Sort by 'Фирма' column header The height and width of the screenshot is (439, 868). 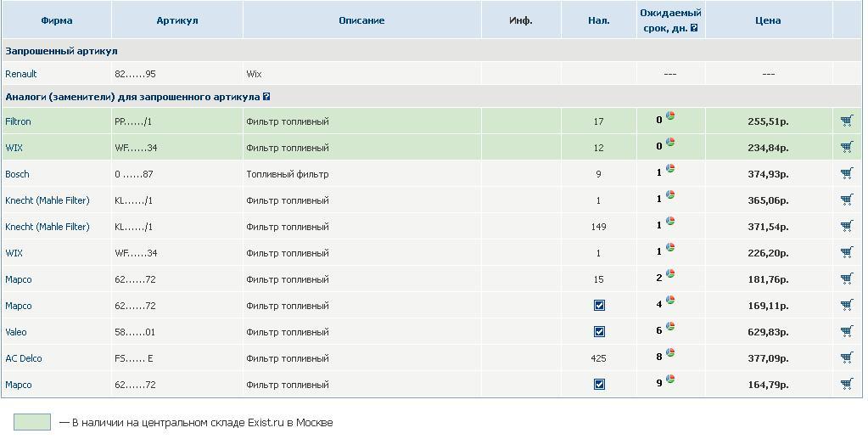click(57, 20)
